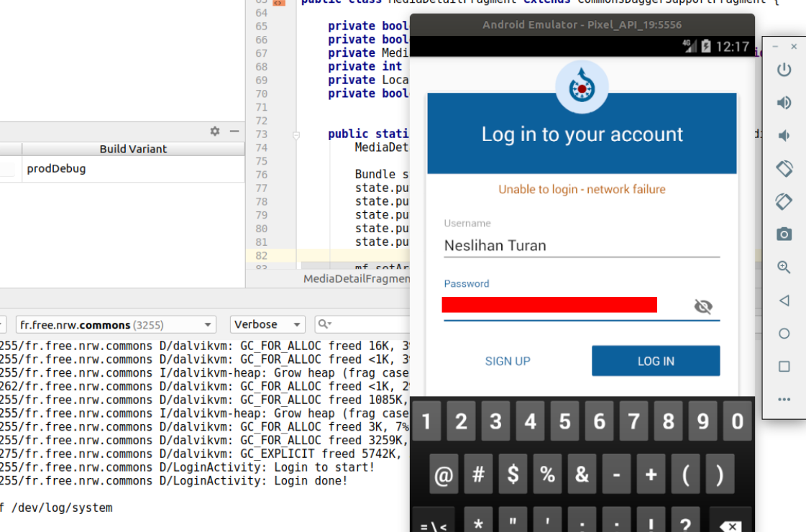806x532 pixels.
Task: Change the Verbose log level dropdown
Action: (267, 324)
